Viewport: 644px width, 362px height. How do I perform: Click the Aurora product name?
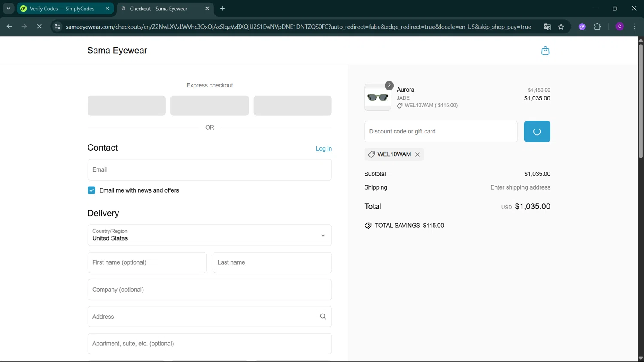[x=405, y=90]
